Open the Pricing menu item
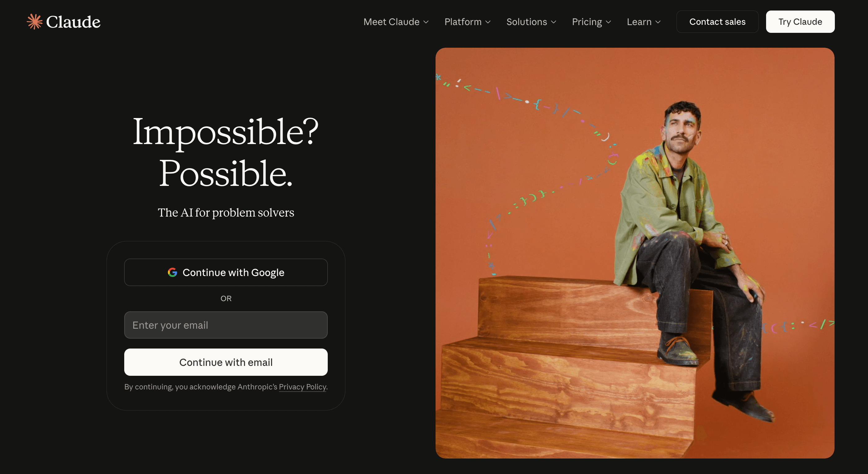The height and width of the screenshot is (474, 868). pyautogui.click(x=591, y=22)
